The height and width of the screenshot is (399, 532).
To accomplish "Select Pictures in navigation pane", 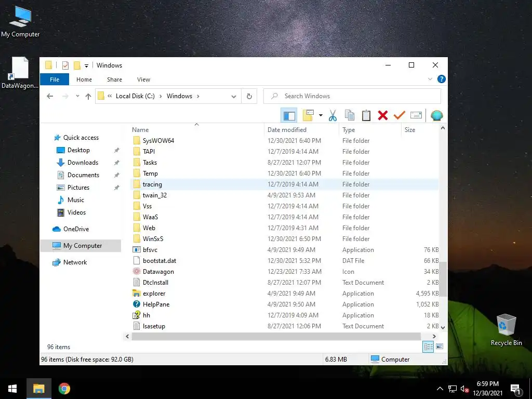I will tap(78, 187).
